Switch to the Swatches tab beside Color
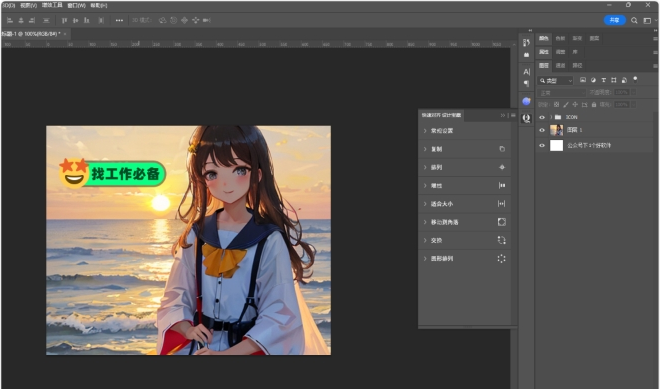Viewport: 660px width, 389px height. tap(560, 38)
